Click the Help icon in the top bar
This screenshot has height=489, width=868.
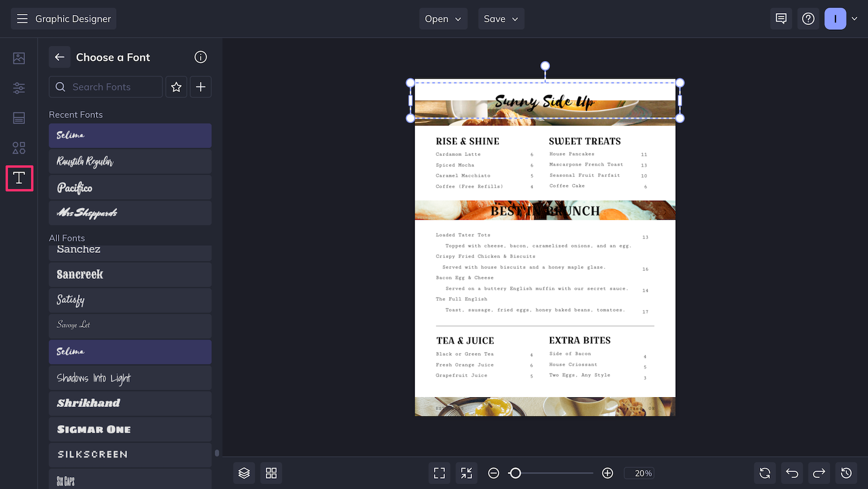click(x=808, y=18)
